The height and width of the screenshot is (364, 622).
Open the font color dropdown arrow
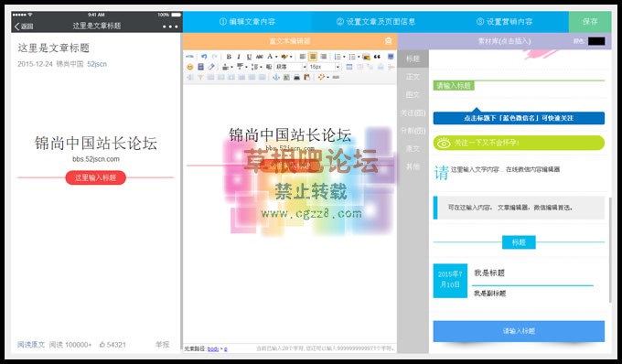[x=276, y=57]
